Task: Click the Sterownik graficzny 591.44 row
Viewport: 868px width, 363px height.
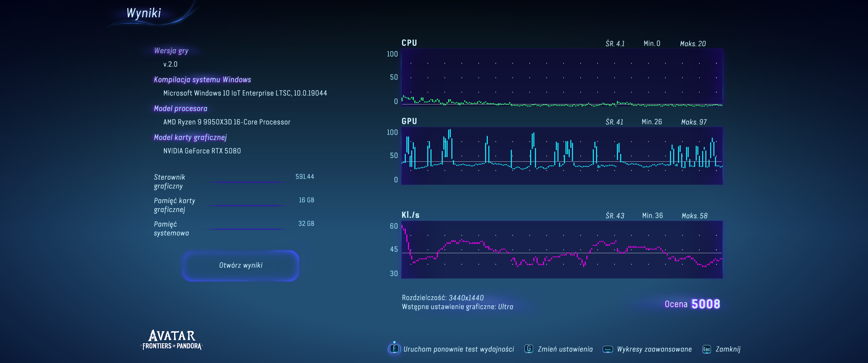Action: (x=234, y=181)
